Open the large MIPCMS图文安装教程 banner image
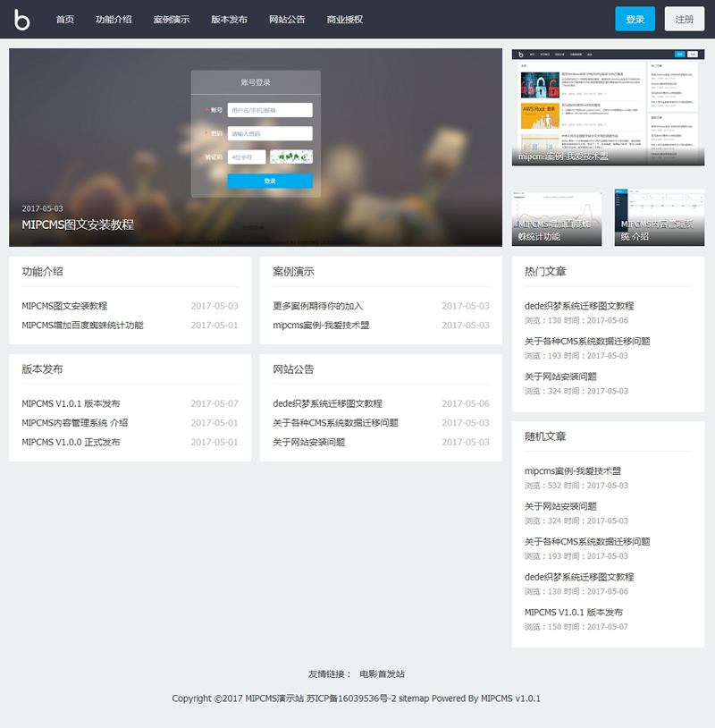The image size is (715, 728). pyautogui.click(x=256, y=148)
